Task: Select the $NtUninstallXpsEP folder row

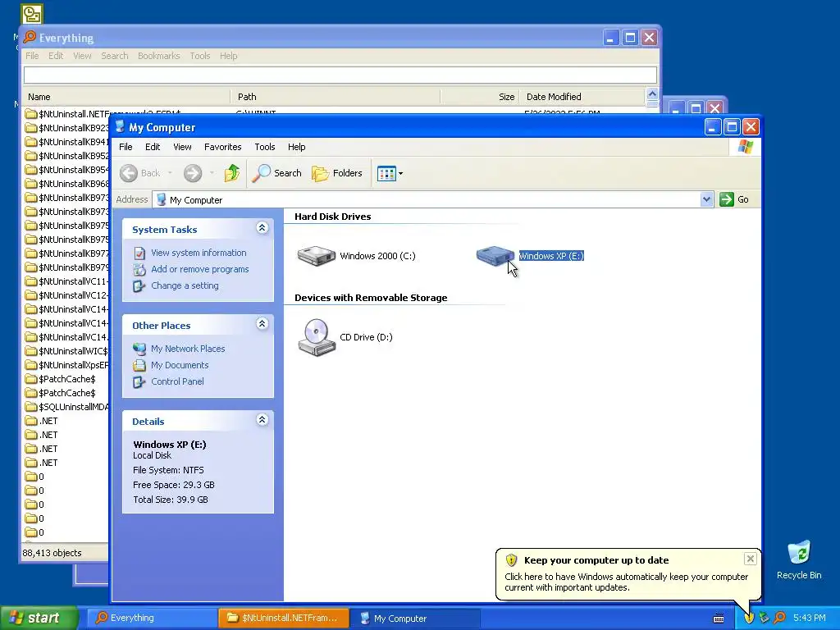Action: (x=66, y=365)
